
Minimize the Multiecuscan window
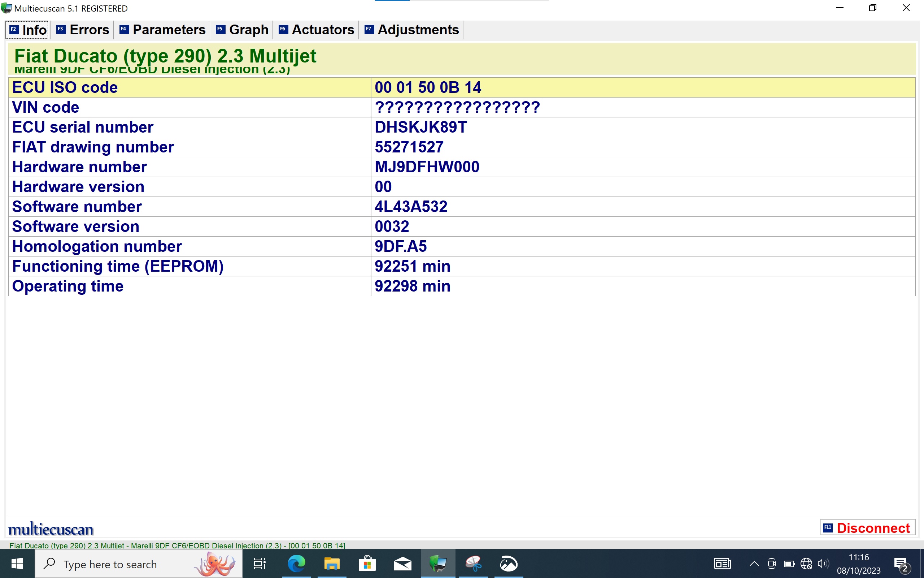pyautogui.click(x=840, y=8)
